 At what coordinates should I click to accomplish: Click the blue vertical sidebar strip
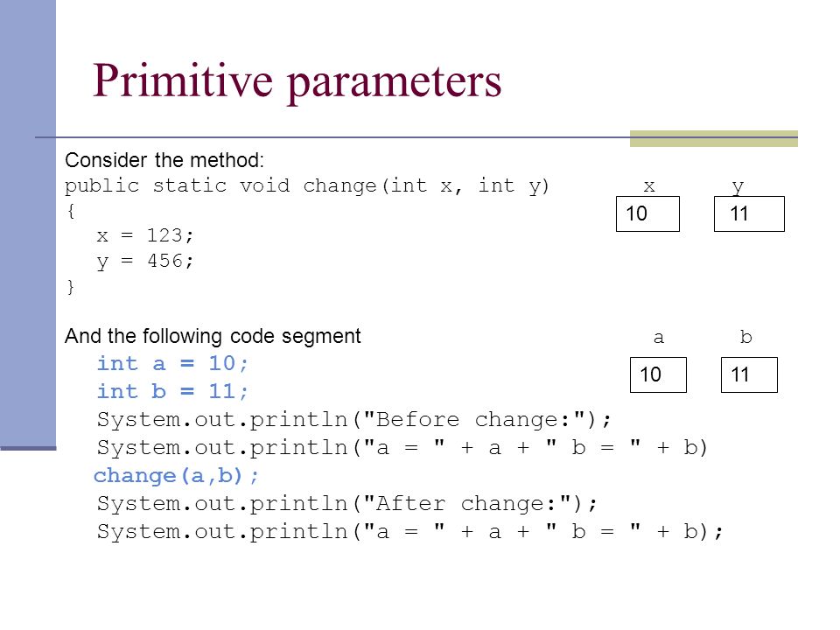tap(28, 224)
